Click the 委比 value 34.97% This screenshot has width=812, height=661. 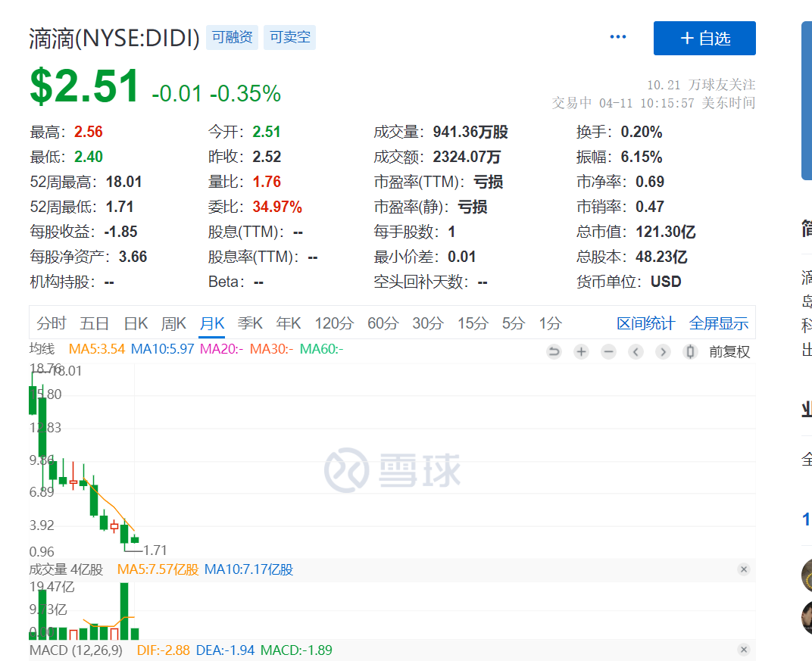point(277,207)
